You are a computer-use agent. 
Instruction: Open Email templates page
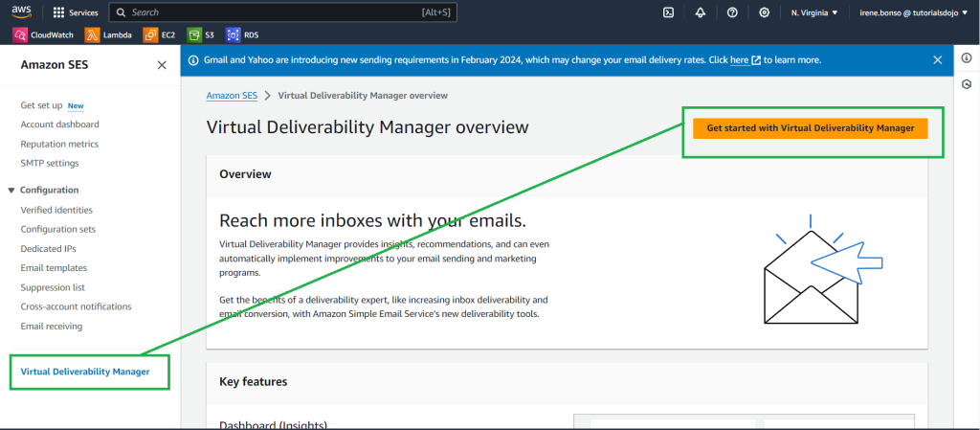pyautogui.click(x=54, y=268)
